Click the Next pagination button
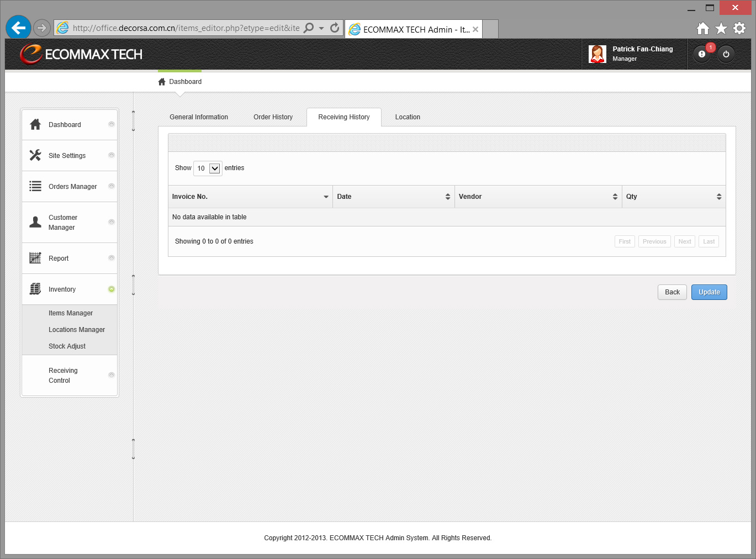 (x=685, y=241)
